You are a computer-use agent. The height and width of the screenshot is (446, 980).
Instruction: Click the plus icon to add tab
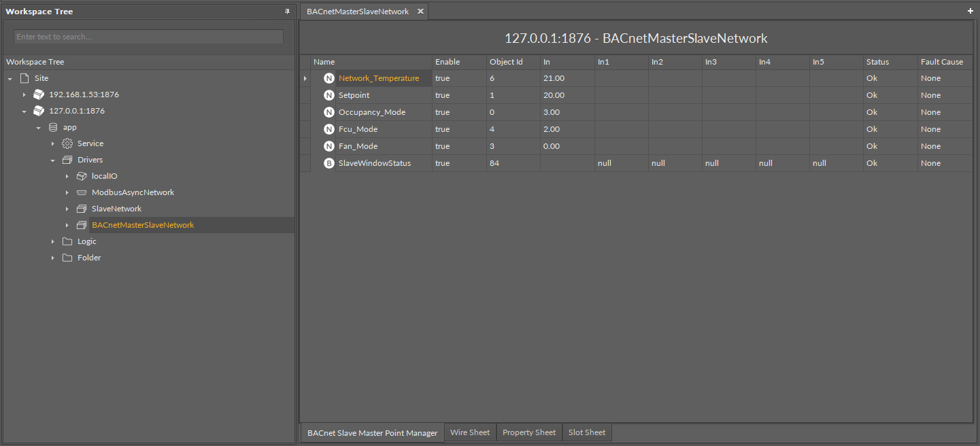[970, 12]
